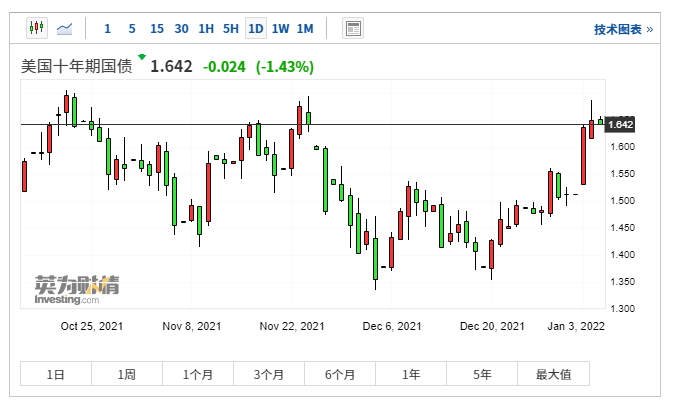
Task: Choose the 5H interval
Action: 231,29
